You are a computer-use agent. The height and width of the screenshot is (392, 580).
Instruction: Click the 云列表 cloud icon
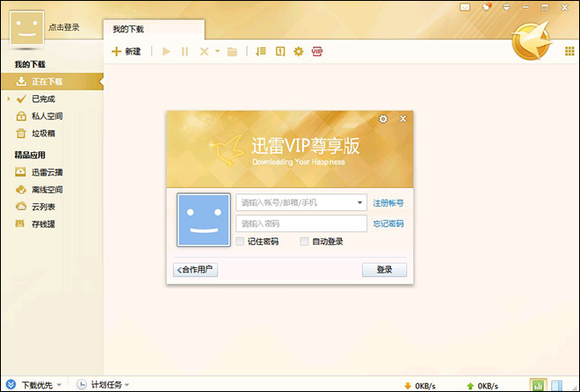click(21, 207)
